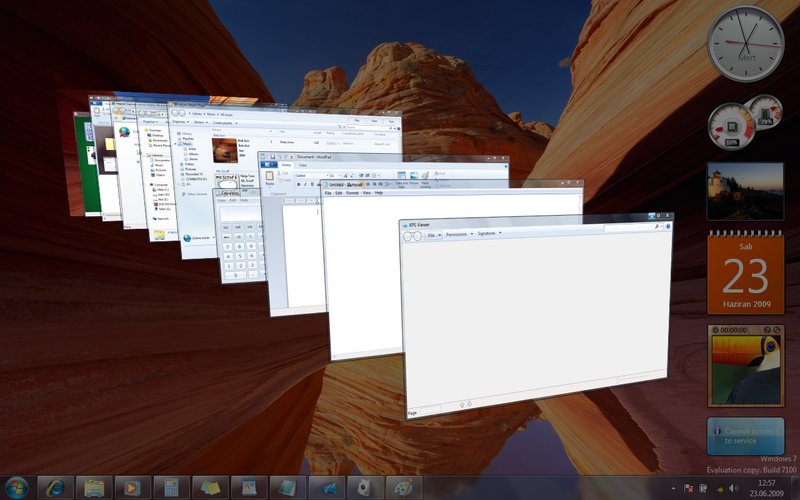Click the 5 key in Calculator
Screen dimensions: 800x500
tap(239, 256)
